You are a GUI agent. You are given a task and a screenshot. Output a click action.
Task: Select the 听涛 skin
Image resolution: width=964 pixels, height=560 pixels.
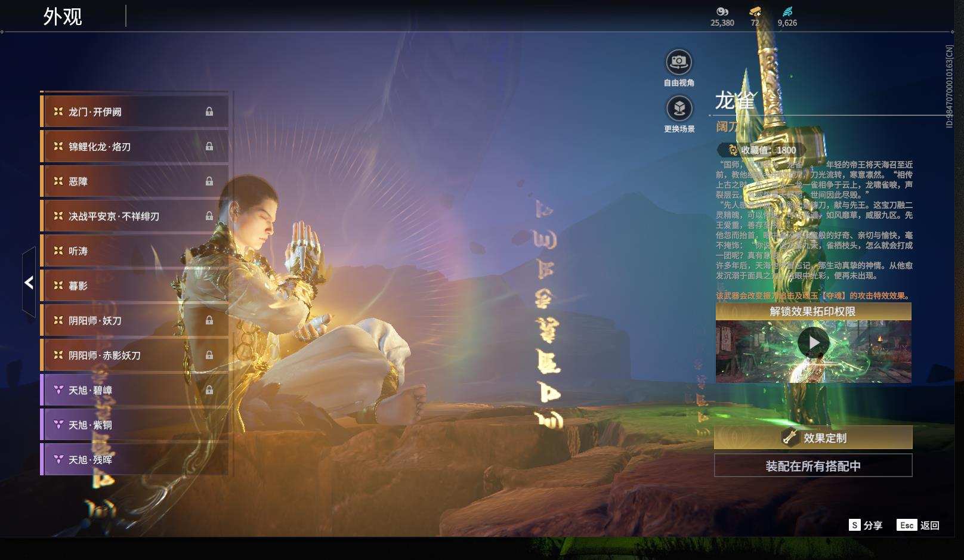coord(134,250)
